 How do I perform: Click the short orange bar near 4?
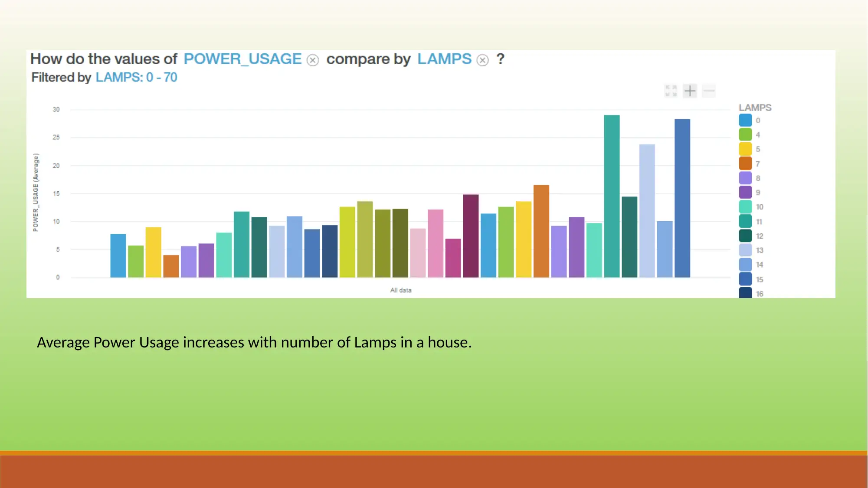(x=171, y=266)
